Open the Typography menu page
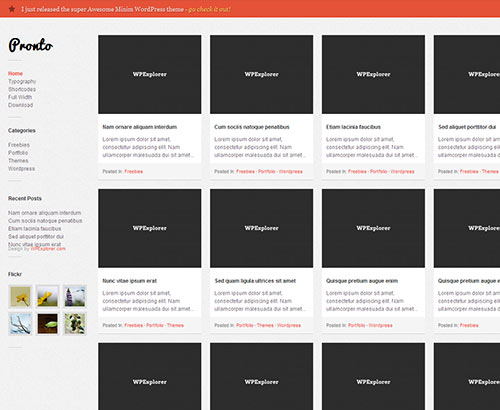The width and height of the screenshot is (500, 410). click(22, 81)
